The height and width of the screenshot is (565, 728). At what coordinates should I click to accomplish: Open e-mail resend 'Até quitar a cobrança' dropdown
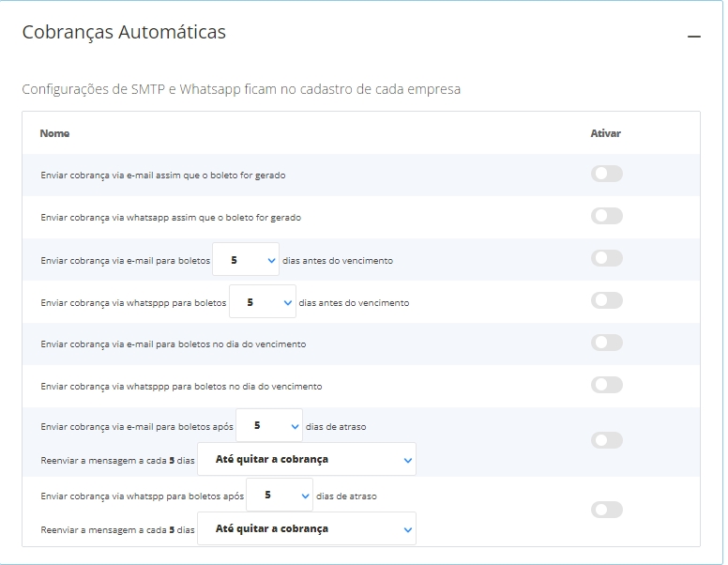click(x=307, y=460)
